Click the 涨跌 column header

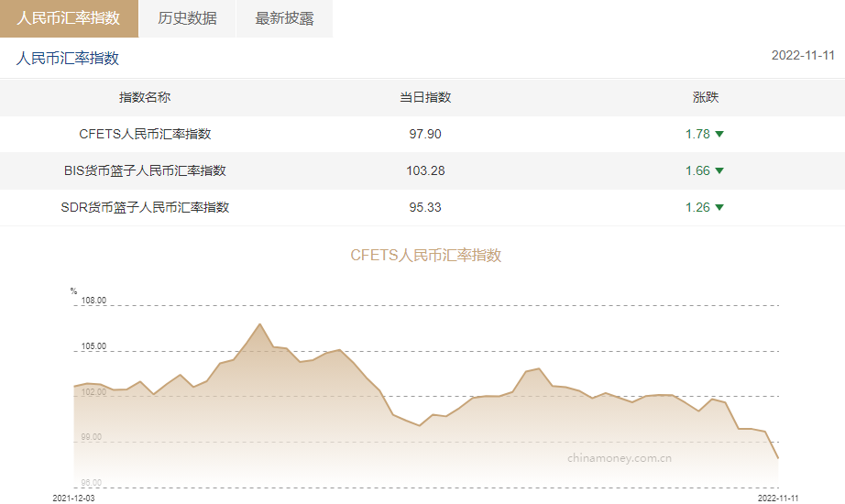point(705,97)
